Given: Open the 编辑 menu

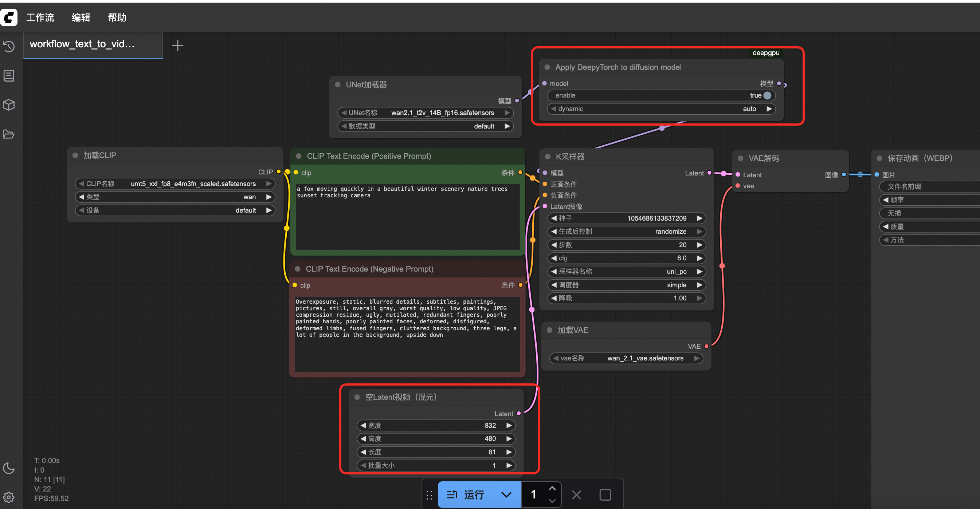Looking at the screenshot, I should 81,17.
